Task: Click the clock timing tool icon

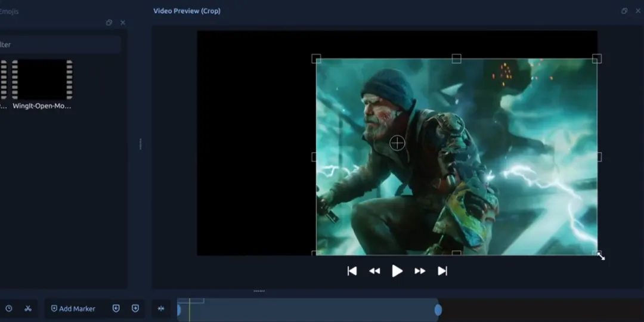Action: point(8,308)
